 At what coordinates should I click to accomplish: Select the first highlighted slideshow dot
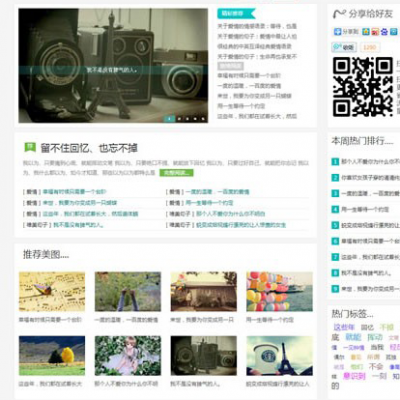pos(169,118)
